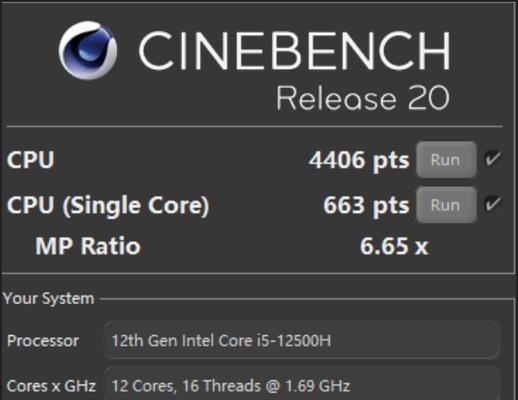This screenshot has height=400, width=518.
Task: Click the CPU row label
Action: (31, 160)
